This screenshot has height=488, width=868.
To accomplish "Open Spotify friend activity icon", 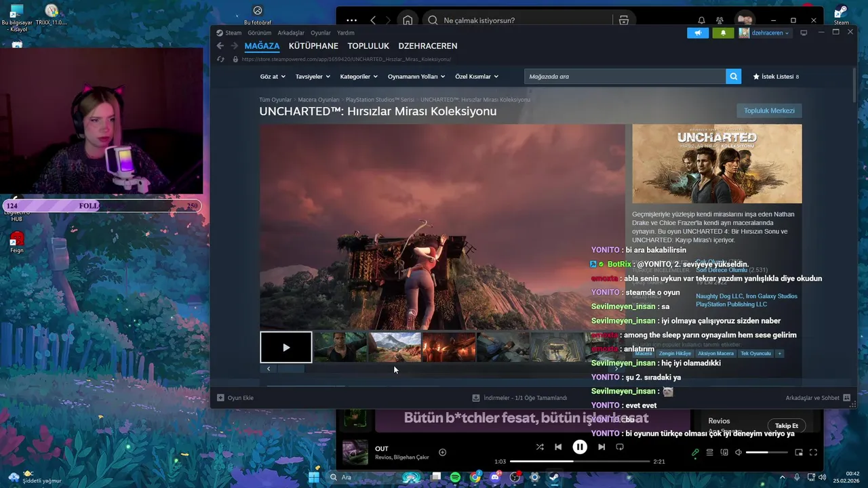I will pos(719,20).
